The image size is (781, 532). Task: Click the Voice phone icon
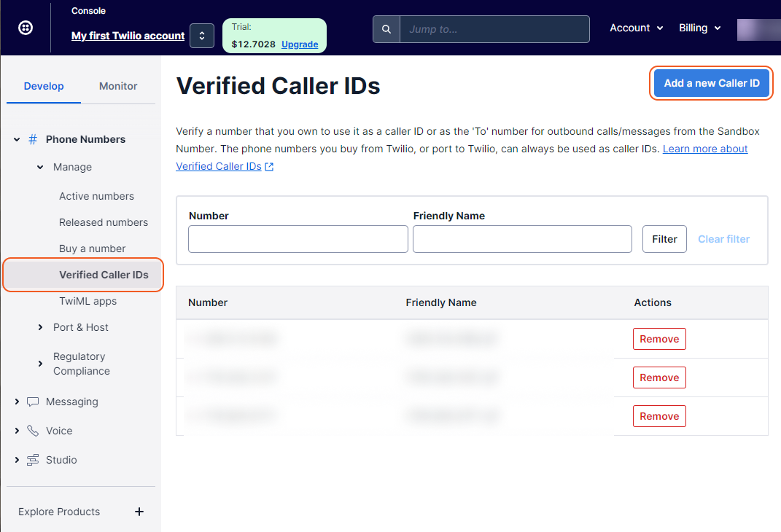(x=33, y=431)
